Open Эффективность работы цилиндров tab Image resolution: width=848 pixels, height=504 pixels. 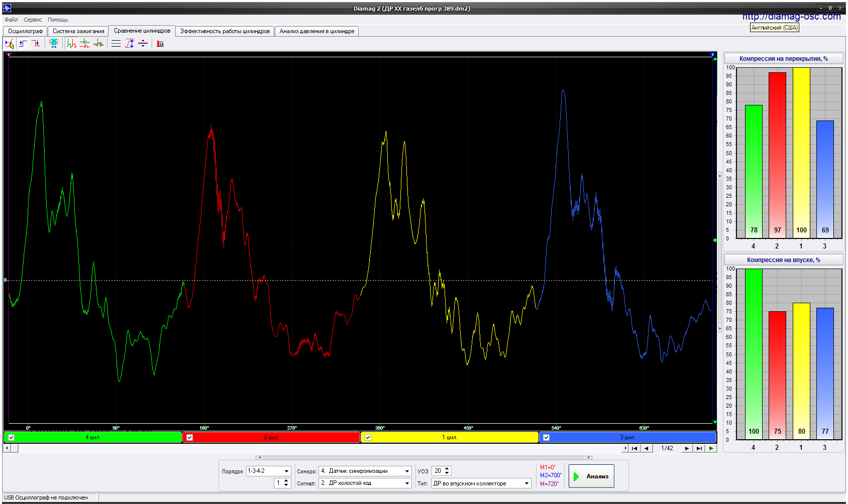pos(225,31)
